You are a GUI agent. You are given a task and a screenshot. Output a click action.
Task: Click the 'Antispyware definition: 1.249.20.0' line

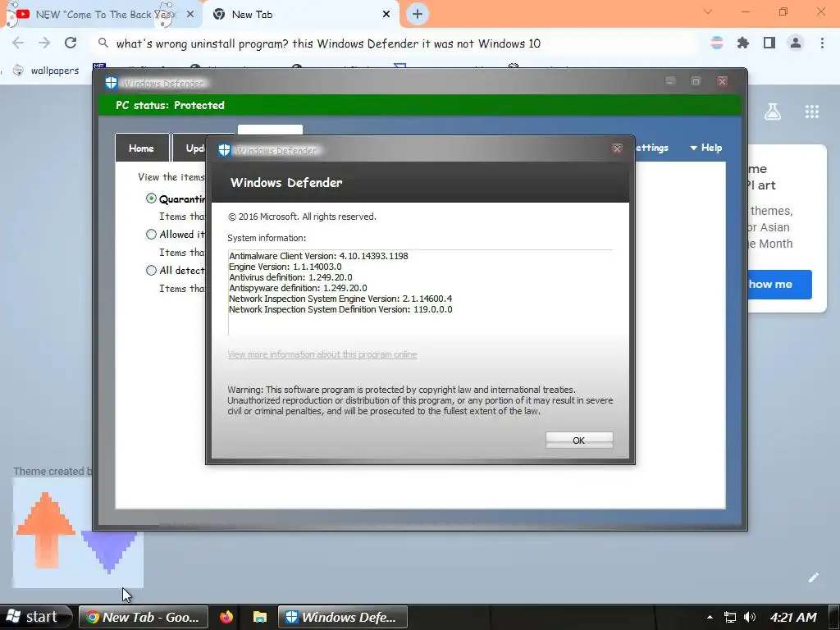(x=298, y=288)
